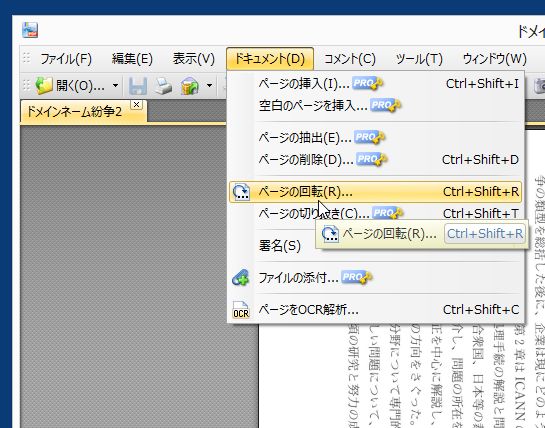Click the rotated document page text area
The width and height of the screenshot is (545, 428).
coord(445,375)
